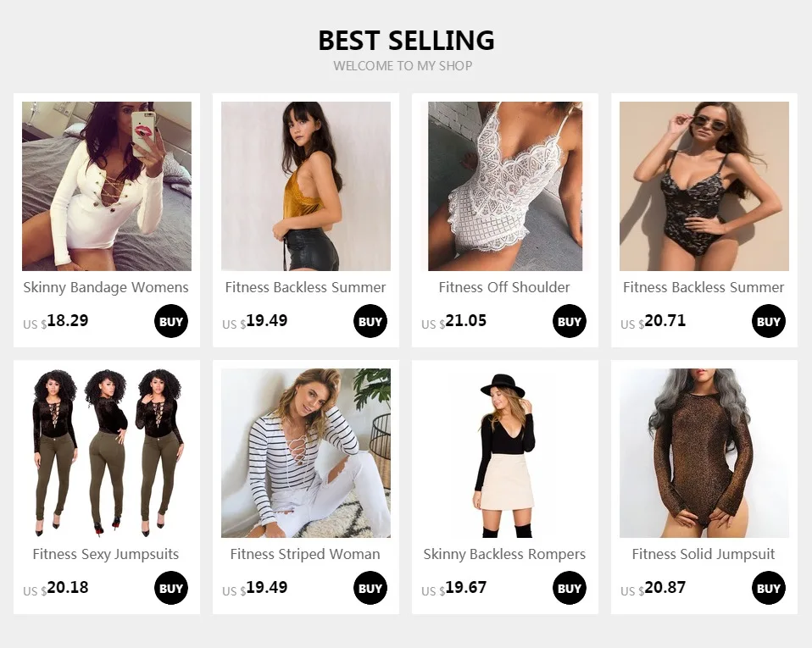The width and height of the screenshot is (812, 648).
Task: Click BUY button for the $20.71 item
Action: 769,321
